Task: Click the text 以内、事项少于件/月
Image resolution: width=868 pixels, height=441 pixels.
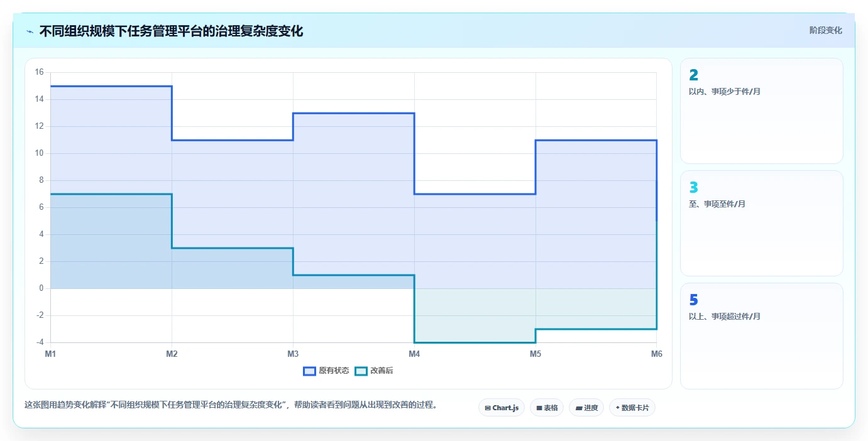Action: click(725, 92)
